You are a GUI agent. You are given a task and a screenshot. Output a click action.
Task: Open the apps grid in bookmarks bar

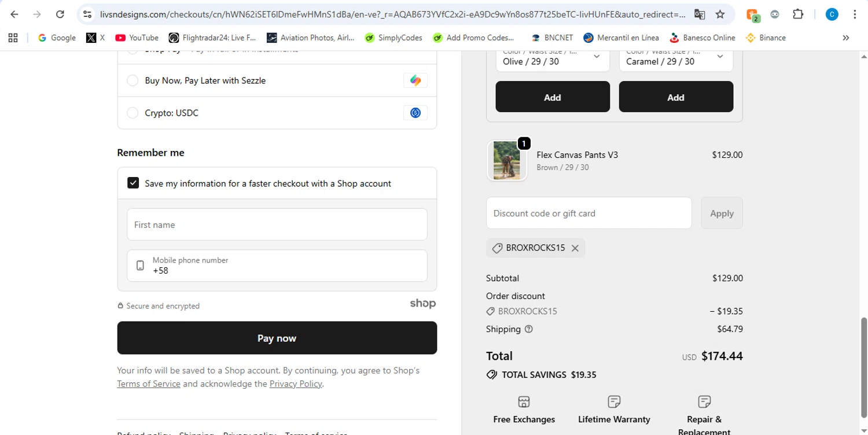(x=13, y=38)
